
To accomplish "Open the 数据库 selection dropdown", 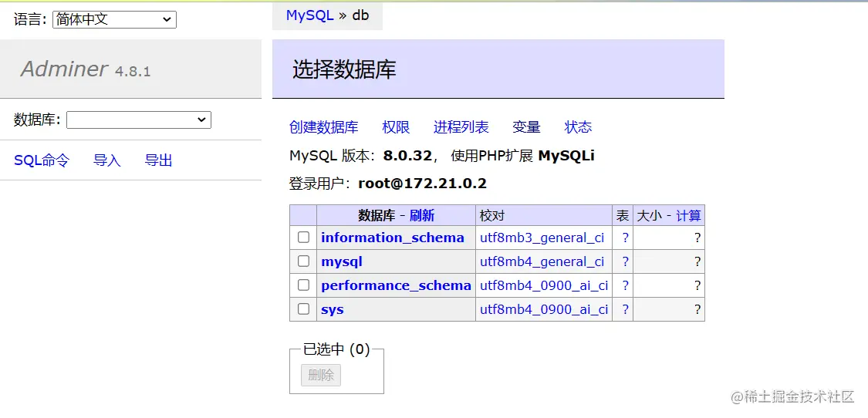I will 138,120.
